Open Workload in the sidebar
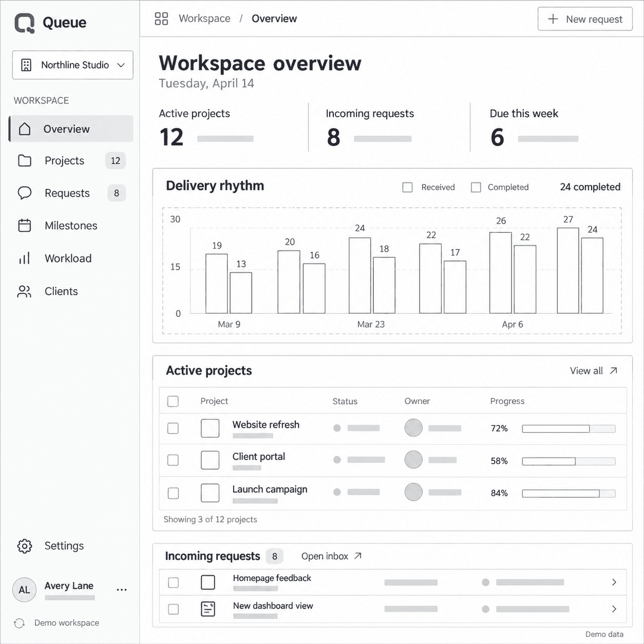644x644 pixels. coord(71,258)
